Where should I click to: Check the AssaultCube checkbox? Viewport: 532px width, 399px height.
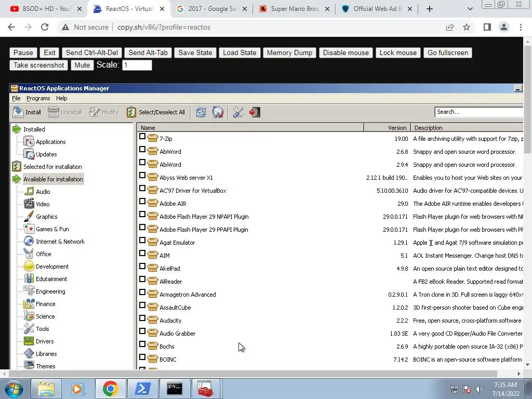[x=142, y=305]
